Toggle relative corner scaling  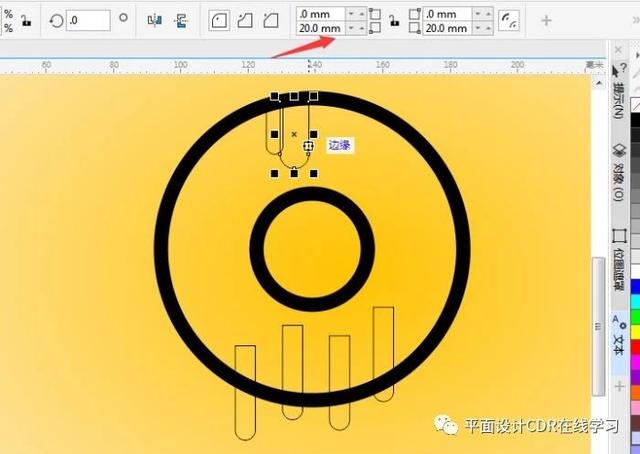click(x=509, y=20)
